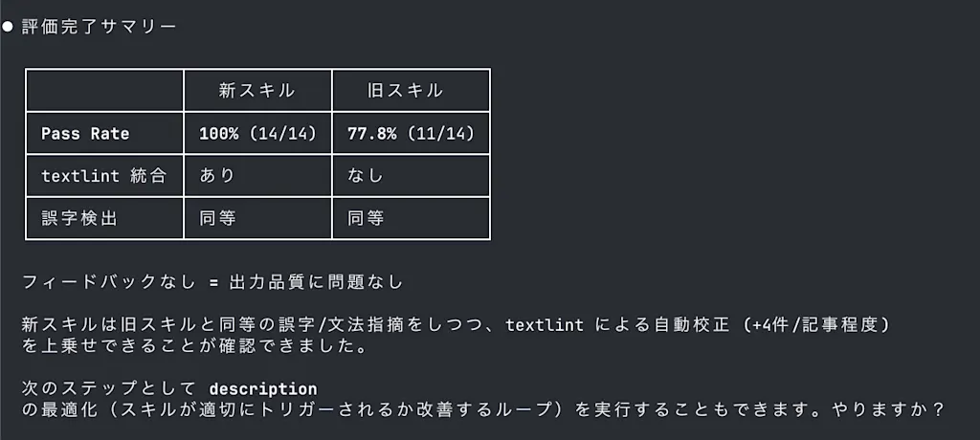Click the Pass Rate row label
This screenshot has height=440, width=980.
(x=85, y=134)
